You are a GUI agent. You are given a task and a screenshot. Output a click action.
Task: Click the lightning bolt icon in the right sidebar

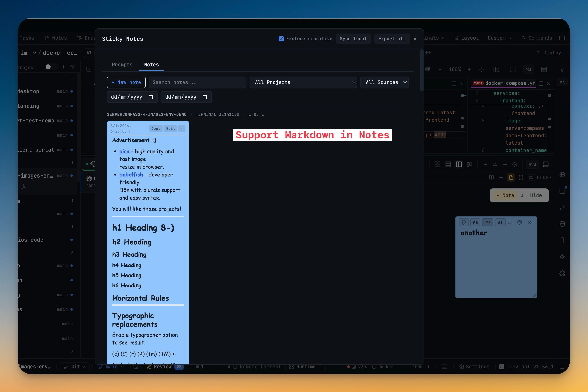click(562, 257)
